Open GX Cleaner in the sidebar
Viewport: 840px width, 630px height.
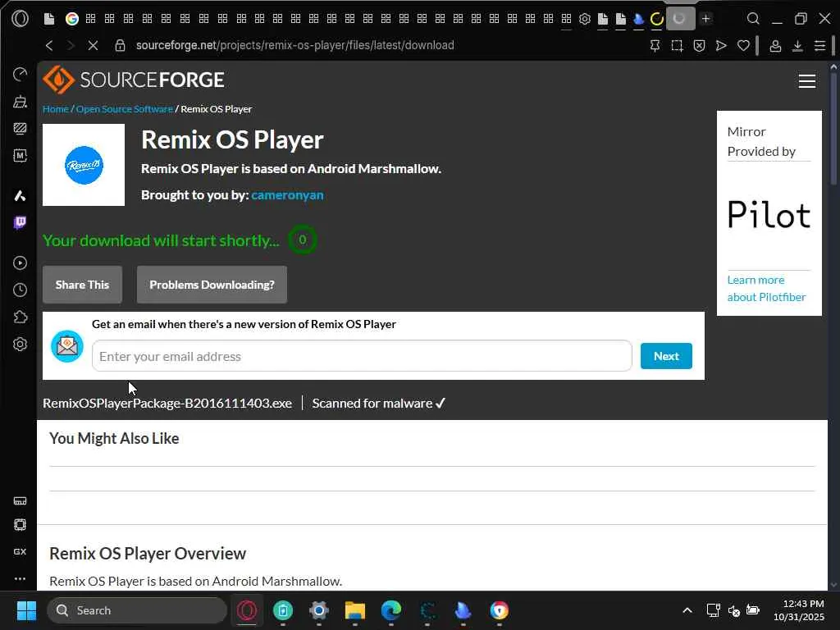point(20,101)
